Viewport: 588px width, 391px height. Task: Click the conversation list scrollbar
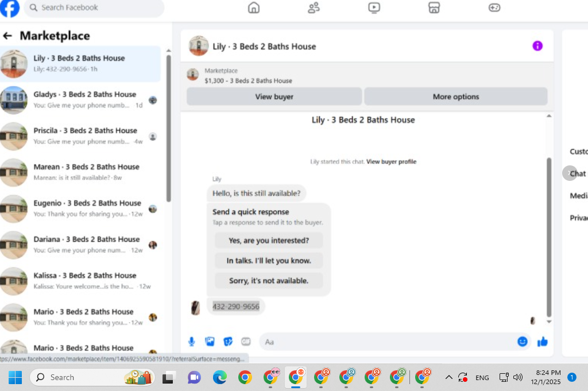coord(168,127)
